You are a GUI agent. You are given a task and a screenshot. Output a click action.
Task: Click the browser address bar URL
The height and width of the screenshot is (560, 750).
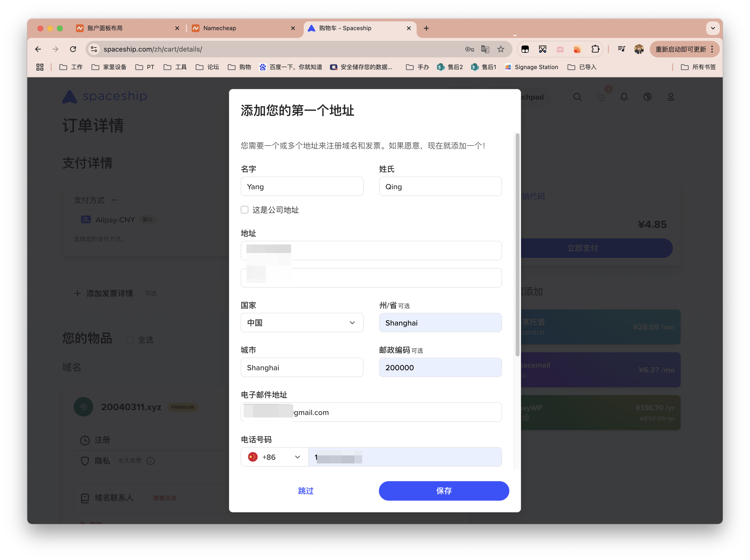pos(153,49)
